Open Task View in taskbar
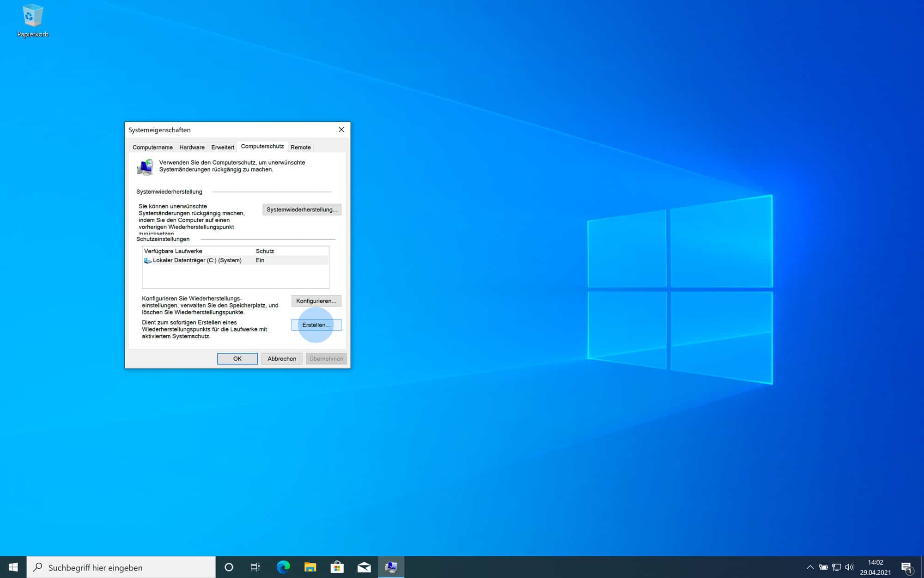 pos(255,567)
